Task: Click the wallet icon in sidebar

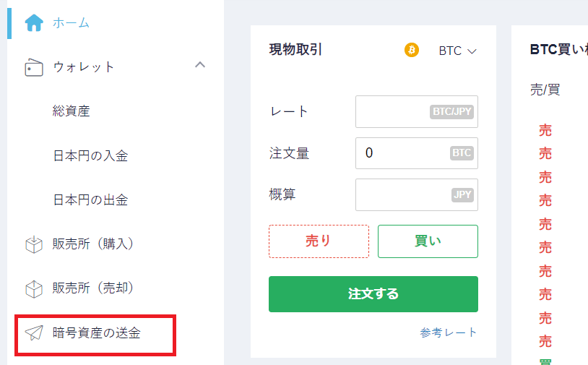Action: [x=34, y=67]
